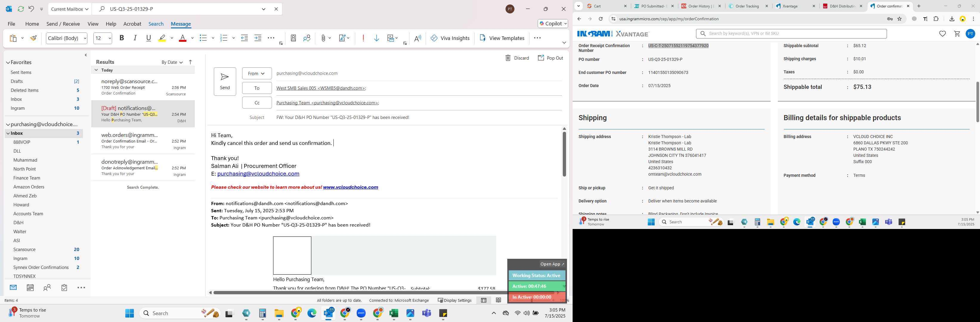
Task: Open the Chrome extensions puzzle icon
Action: [x=936, y=18]
